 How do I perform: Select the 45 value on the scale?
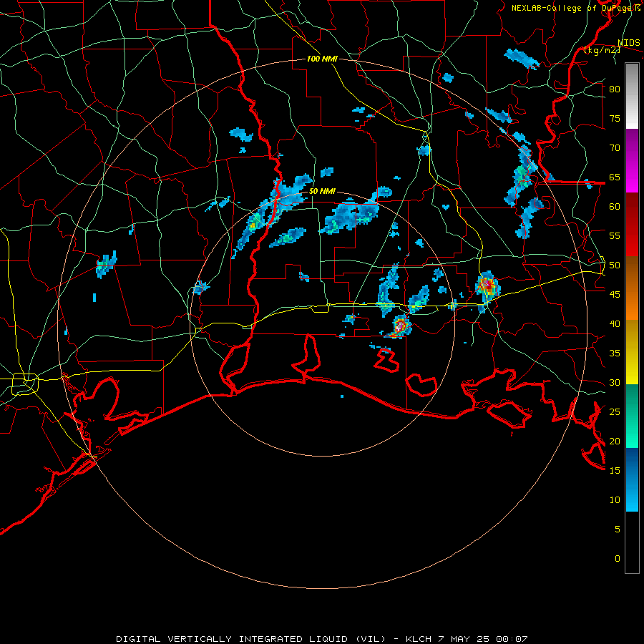(615, 295)
